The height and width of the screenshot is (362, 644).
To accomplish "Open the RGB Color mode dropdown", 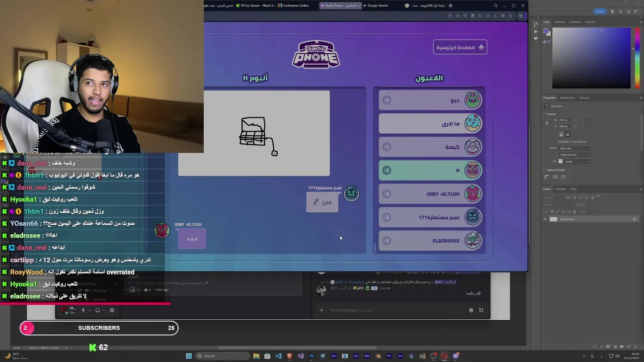I will coord(575,148).
